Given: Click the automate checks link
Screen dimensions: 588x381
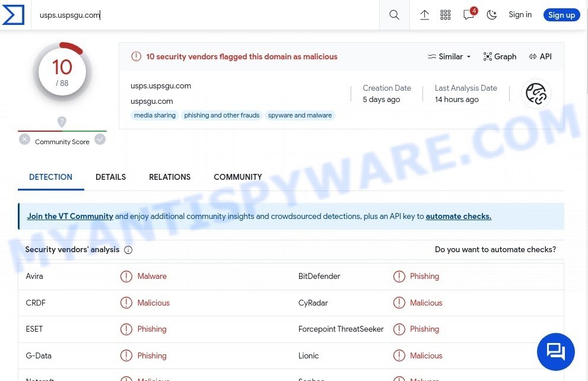Looking at the screenshot, I should click(458, 217).
